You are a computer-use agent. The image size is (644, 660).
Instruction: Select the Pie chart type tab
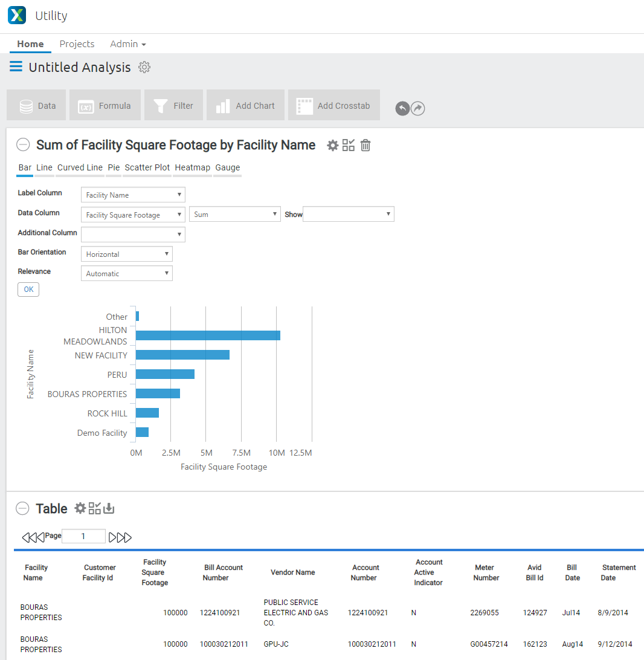point(114,167)
